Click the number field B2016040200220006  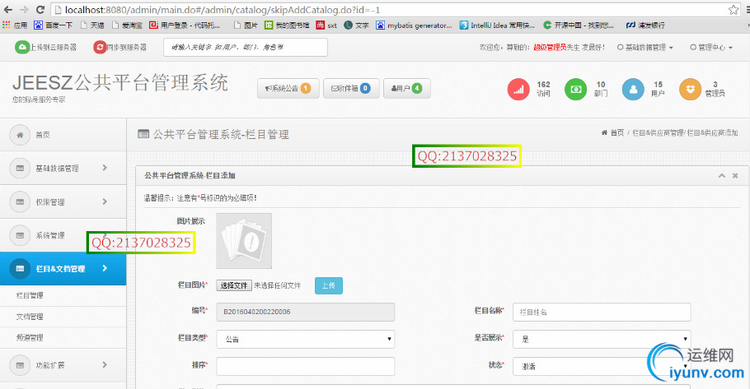[306, 311]
